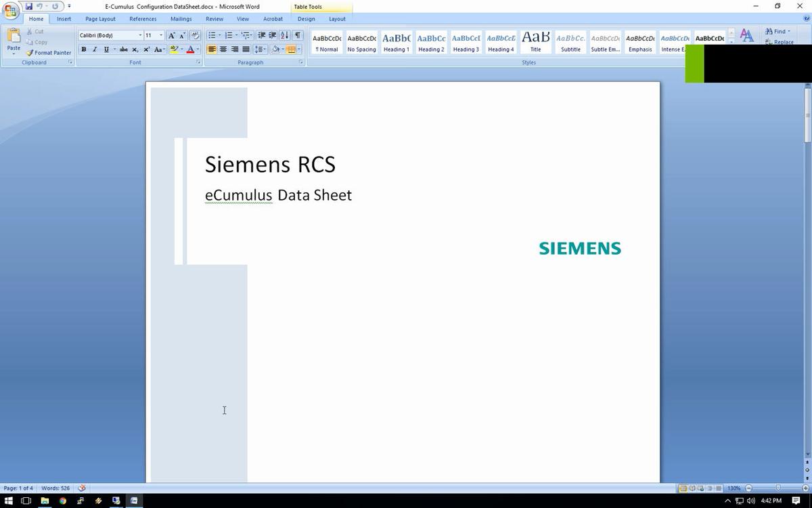Open Paragraph dialog launcher
Screen dimensions: 812x508
[x=300, y=62]
